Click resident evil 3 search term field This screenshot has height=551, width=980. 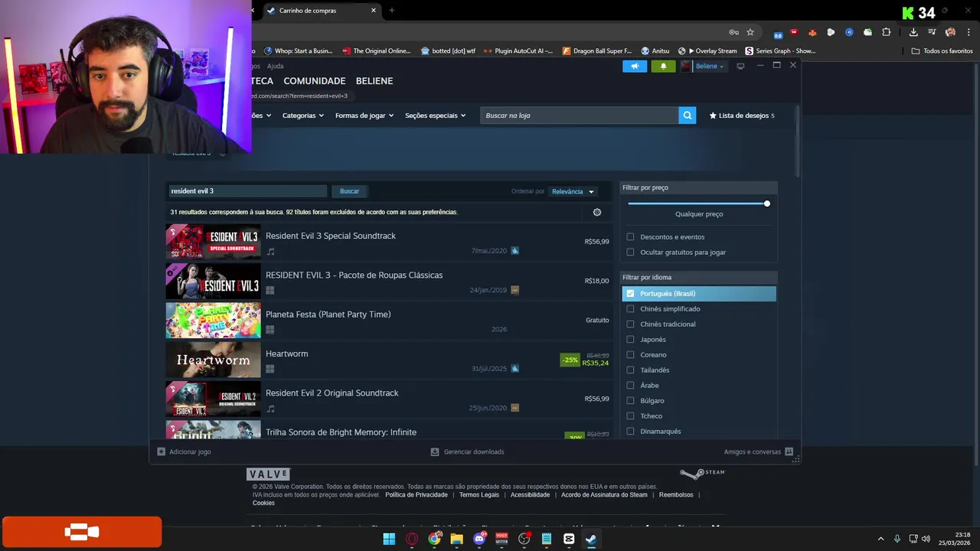[x=247, y=191]
